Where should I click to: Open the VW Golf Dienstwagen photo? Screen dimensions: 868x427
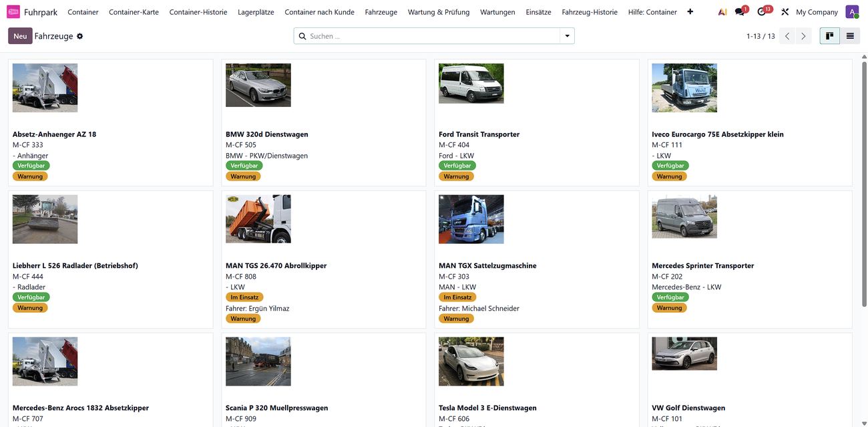tap(684, 353)
